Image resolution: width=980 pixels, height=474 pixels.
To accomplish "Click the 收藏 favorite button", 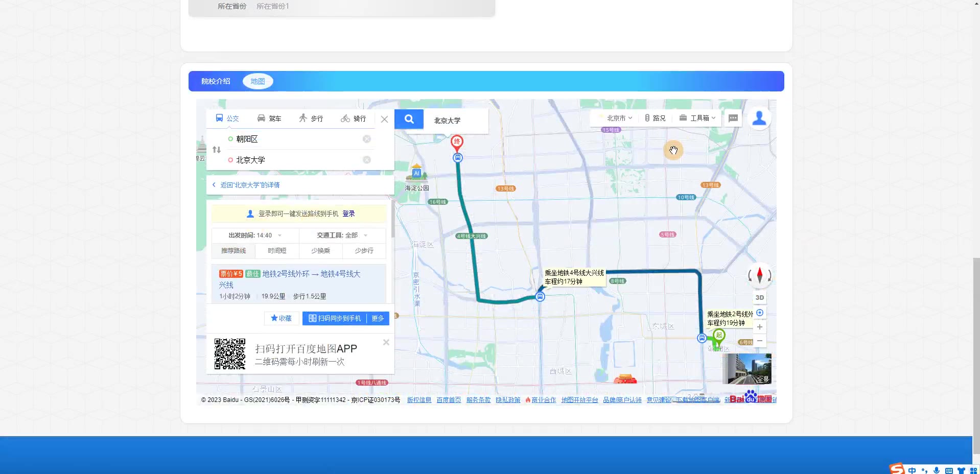I will (x=282, y=318).
